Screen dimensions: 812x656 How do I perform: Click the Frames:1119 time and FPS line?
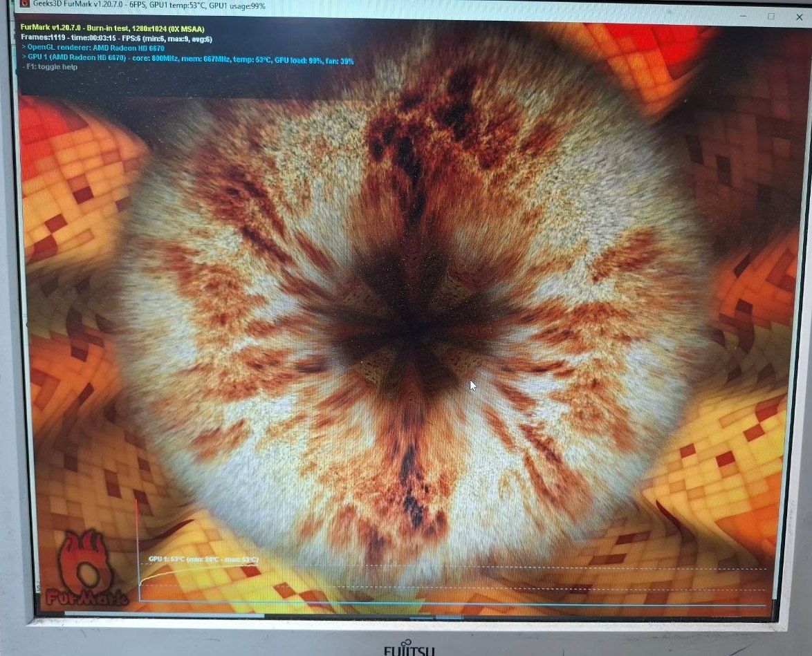pos(116,38)
